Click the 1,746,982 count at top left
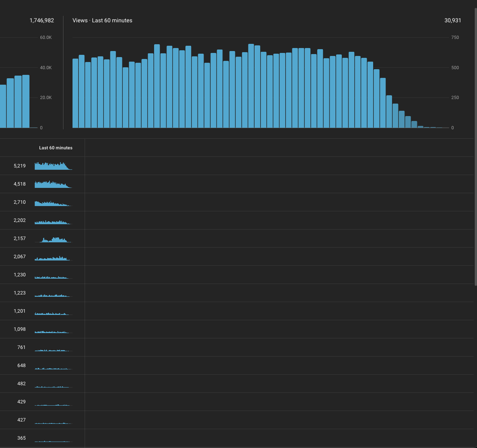 [42, 20]
